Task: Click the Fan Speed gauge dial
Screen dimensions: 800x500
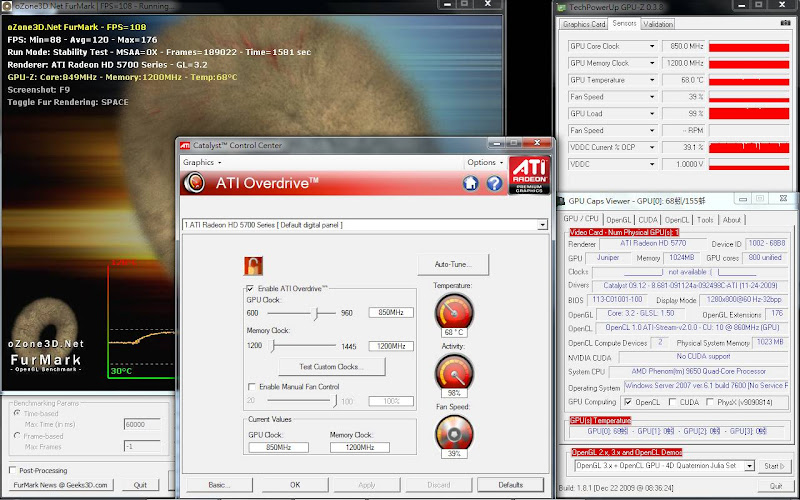Action: pos(454,433)
